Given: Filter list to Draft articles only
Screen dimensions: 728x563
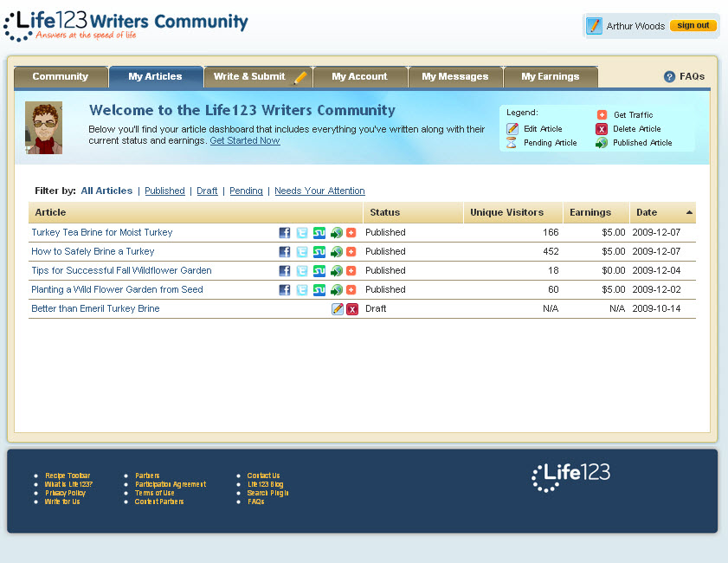Looking at the screenshot, I should point(207,191).
